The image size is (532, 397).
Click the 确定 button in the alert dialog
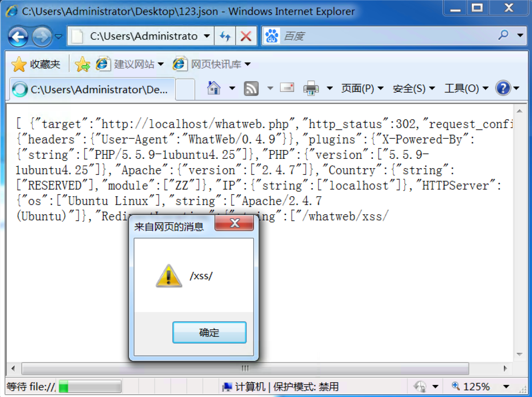coord(209,332)
